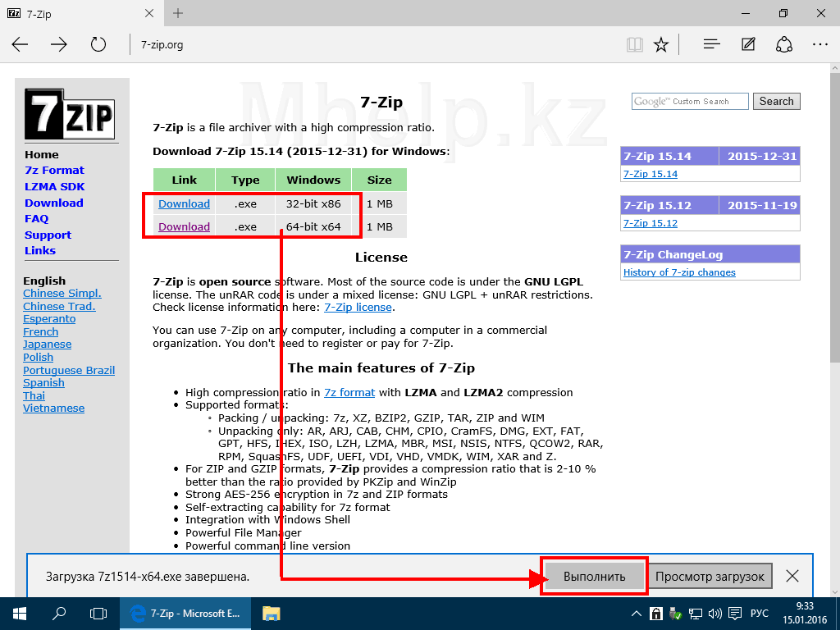Switch input language РУС indicator
840x630 pixels.
(x=760, y=614)
